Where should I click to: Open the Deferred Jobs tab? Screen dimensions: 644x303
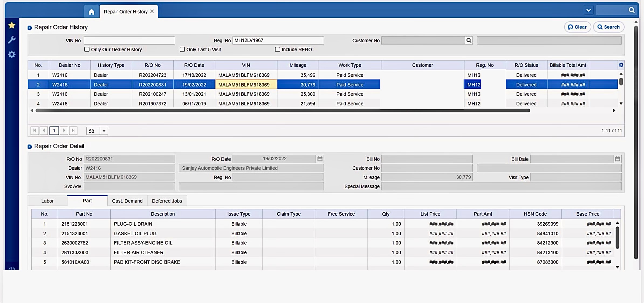(167, 201)
